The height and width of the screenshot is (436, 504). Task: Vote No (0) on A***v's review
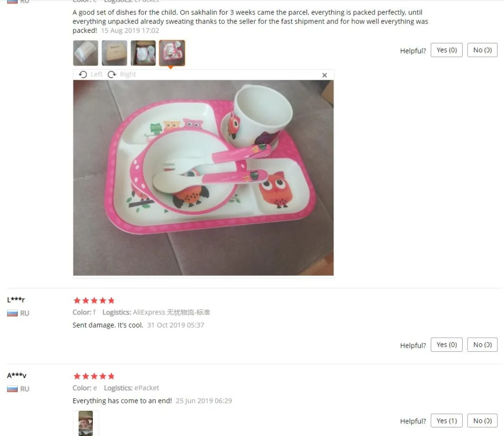click(x=482, y=420)
